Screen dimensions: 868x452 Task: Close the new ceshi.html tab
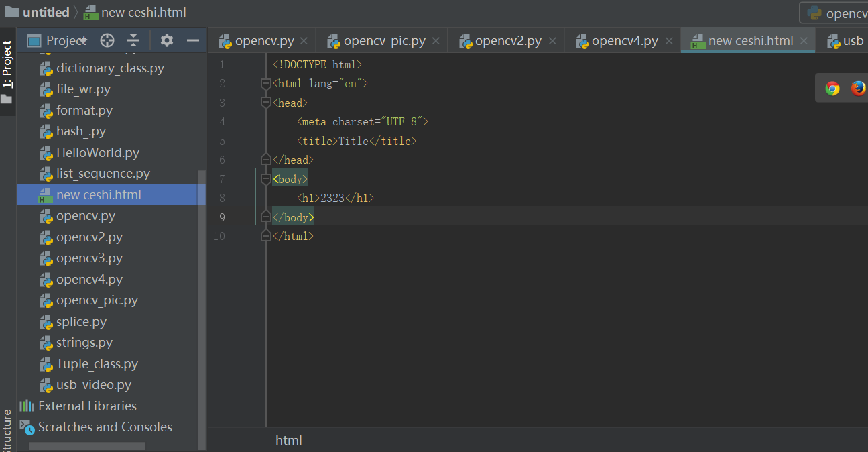tap(804, 41)
